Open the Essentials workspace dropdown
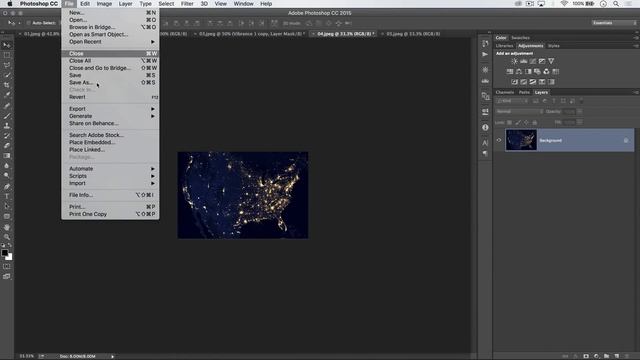This screenshot has width=640, height=360. point(614,23)
